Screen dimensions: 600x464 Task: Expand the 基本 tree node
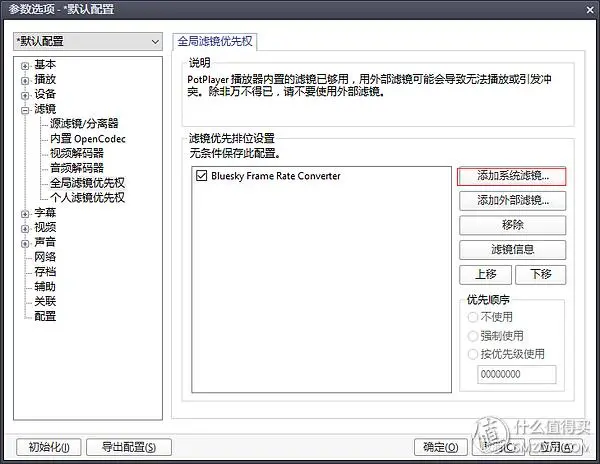click(25, 66)
